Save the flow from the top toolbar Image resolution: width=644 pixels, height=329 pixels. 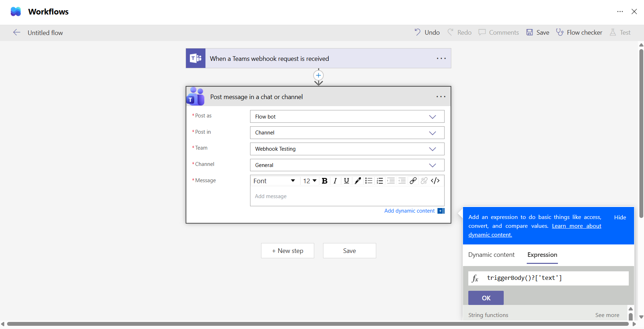click(x=537, y=33)
